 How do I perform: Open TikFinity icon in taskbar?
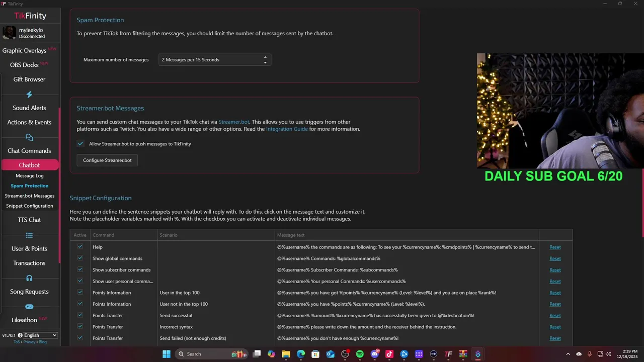[x=448, y=354]
